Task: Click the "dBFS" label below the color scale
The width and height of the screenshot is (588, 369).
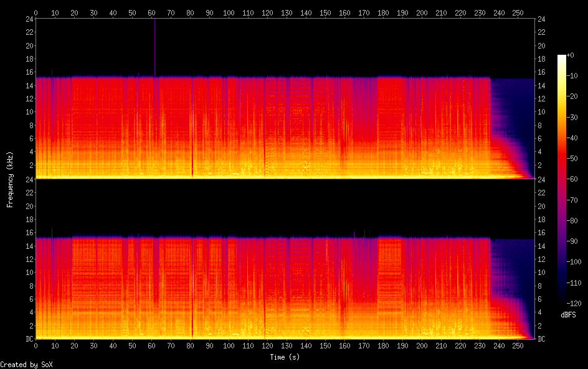Action: pyautogui.click(x=568, y=315)
